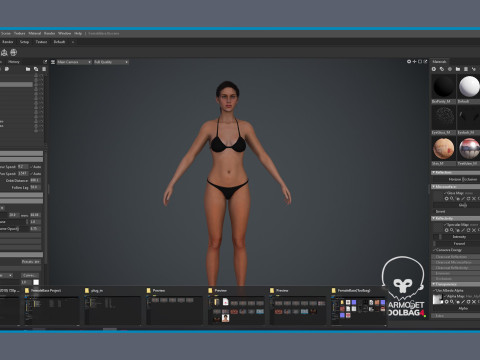The height and width of the screenshot is (360, 480).
Task: Toggle the Alpha Map checkbox
Action: tap(445, 296)
